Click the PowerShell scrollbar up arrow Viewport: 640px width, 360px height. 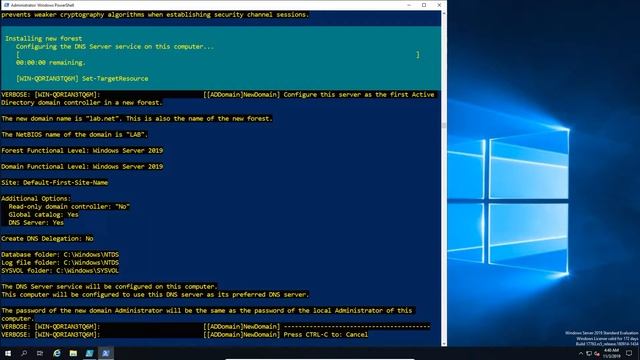(x=444, y=13)
